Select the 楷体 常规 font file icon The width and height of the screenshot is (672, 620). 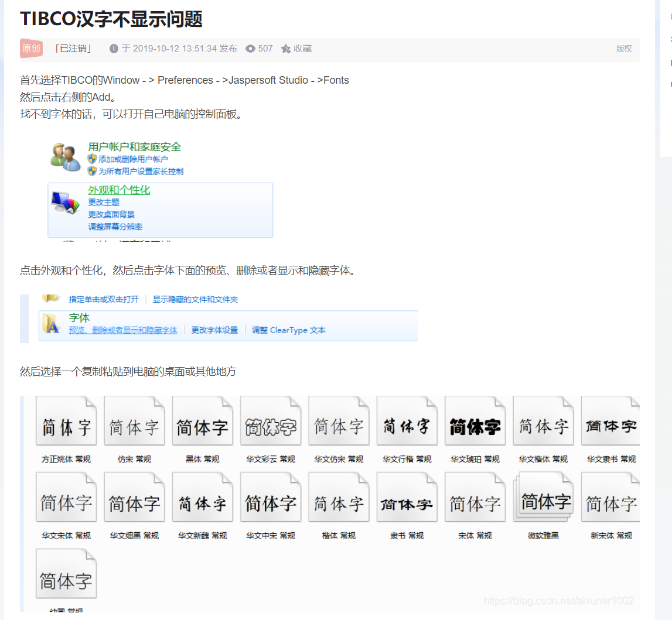[339, 497]
